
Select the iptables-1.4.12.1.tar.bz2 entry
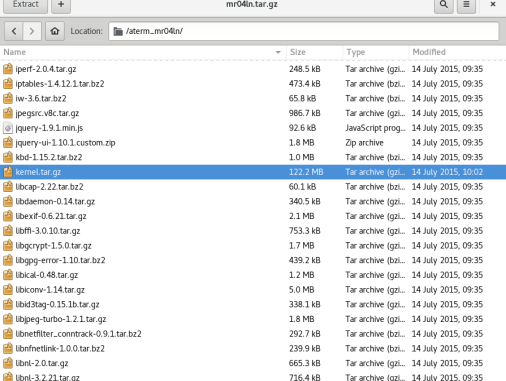(x=253, y=84)
